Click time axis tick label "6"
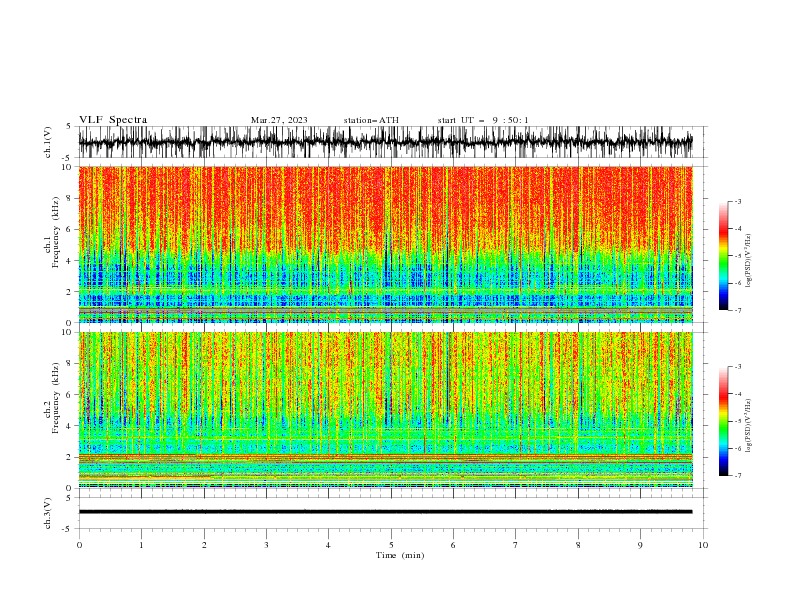 pyautogui.click(x=453, y=545)
